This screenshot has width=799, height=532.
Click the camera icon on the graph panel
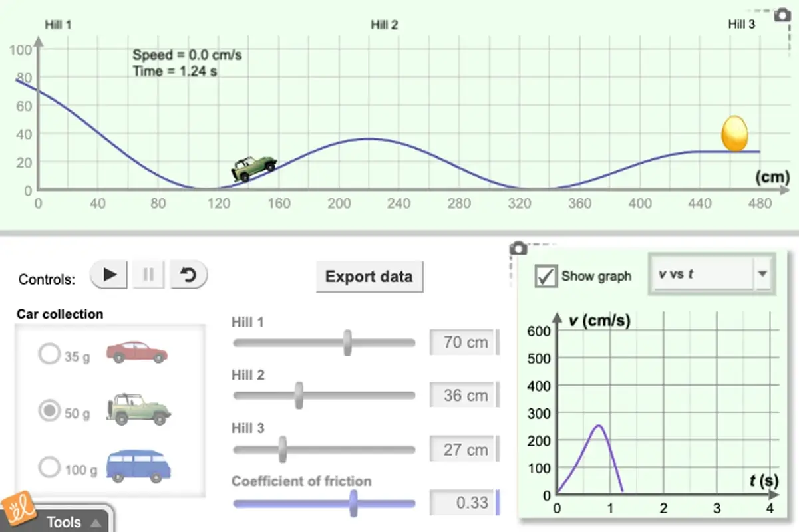click(518, 247)
